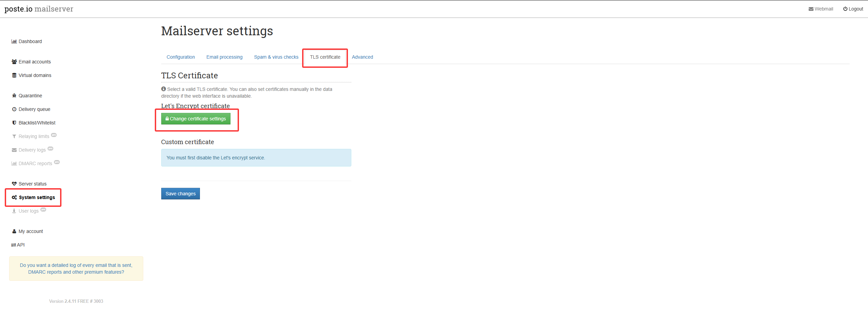
Task: Click the Webmail envelope icon
Action: click(x=811, y=9)
